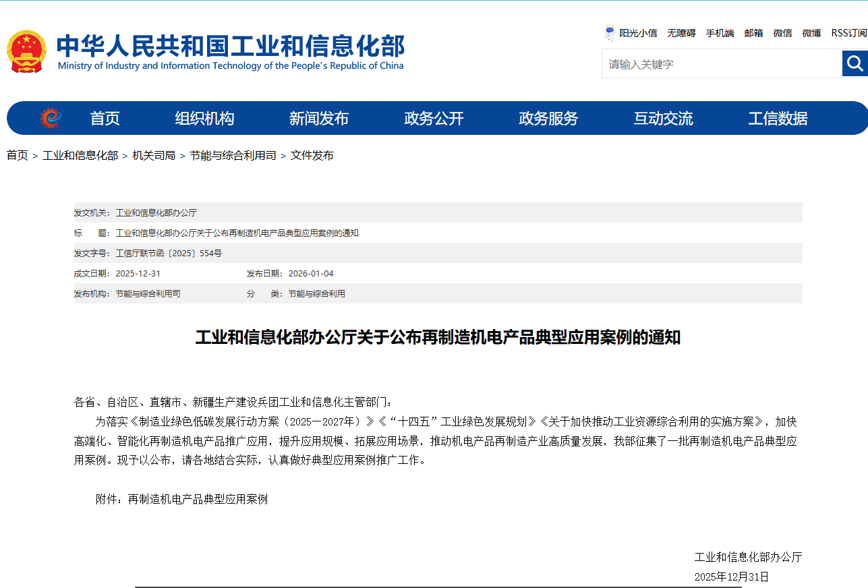Image resolution: width=868 pixels, height=588 pixels.
Task: Click the 微博 link at top
Action: pos(811,33)
